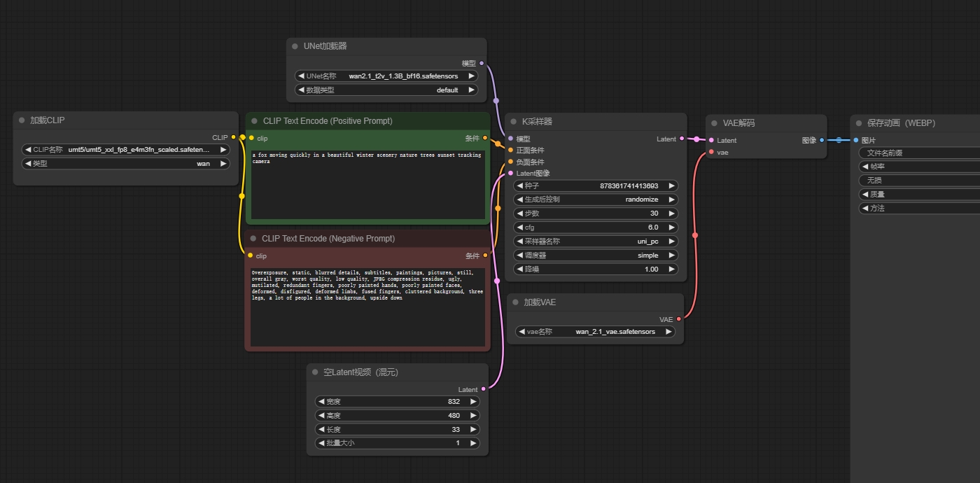Click the 加载VAE node collapse dot
Viewport: 980px width, 483px height.
[515, 302]
